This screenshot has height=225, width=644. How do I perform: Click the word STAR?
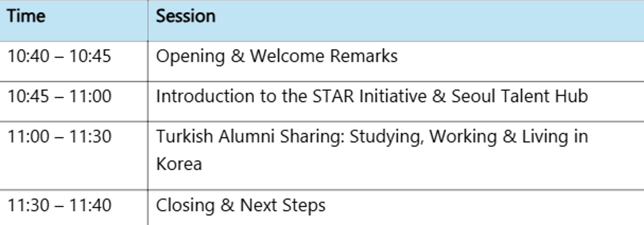coord(334,96)
